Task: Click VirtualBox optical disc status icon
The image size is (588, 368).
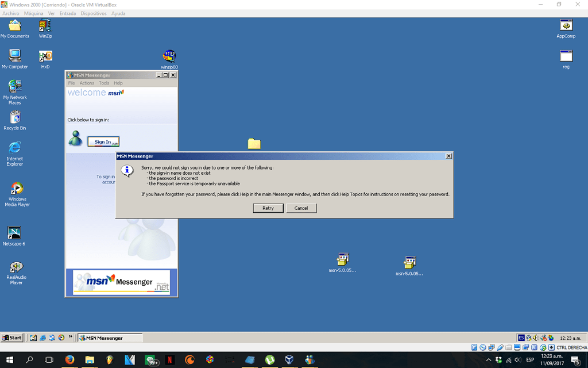Action: [483, 347]
